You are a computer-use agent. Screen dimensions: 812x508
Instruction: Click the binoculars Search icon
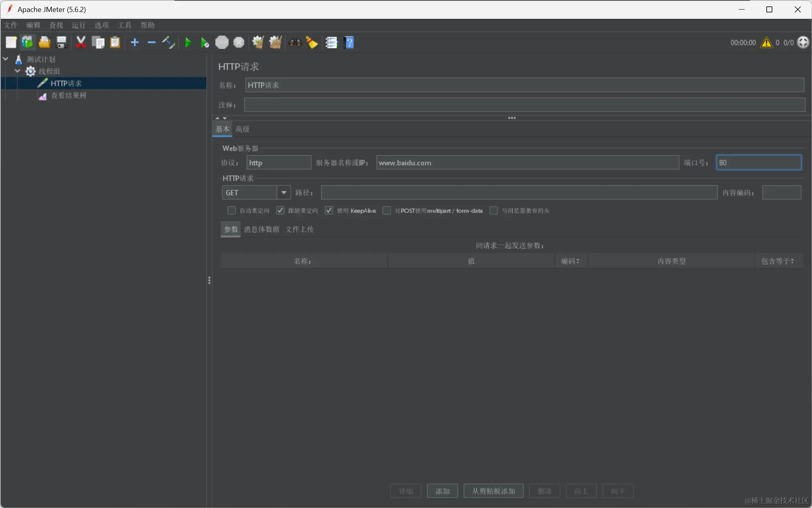tap(295, 42)
